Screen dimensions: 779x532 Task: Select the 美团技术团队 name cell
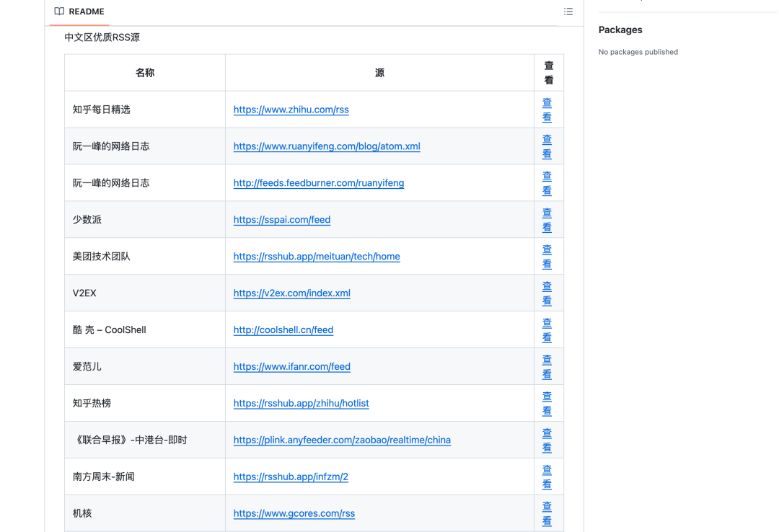(x=145, y=257)
